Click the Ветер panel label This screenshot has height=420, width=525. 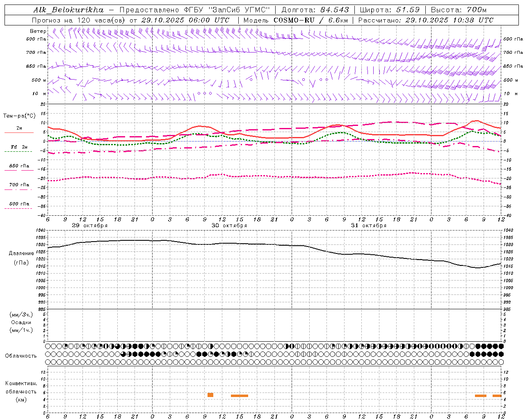click(x=38, y=31)
